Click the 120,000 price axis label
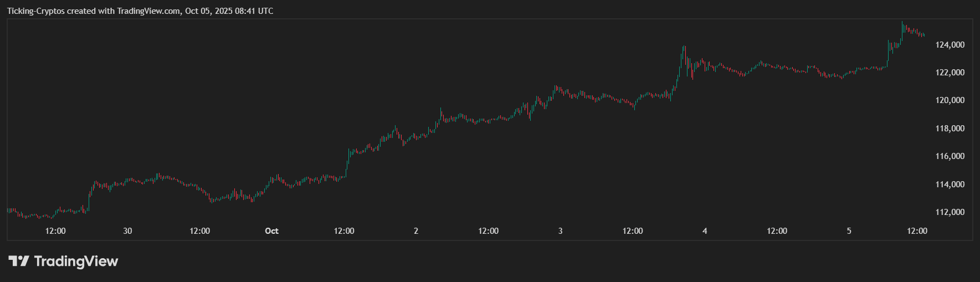 click(950, 100)
